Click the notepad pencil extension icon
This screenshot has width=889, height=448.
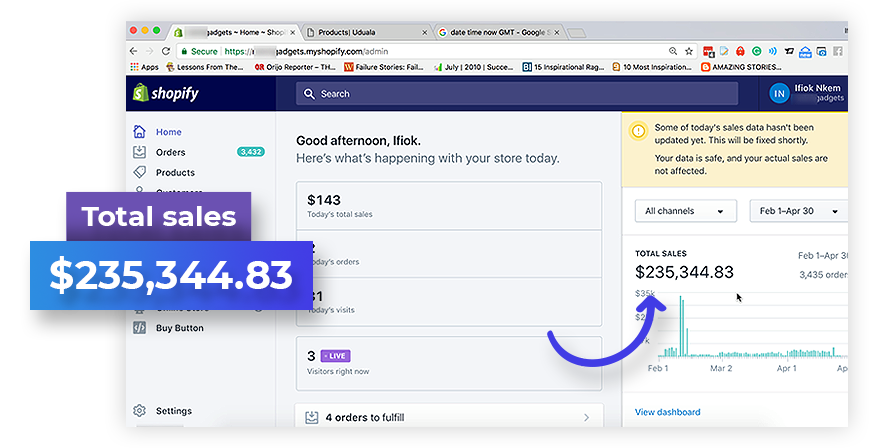coord(724,51)
